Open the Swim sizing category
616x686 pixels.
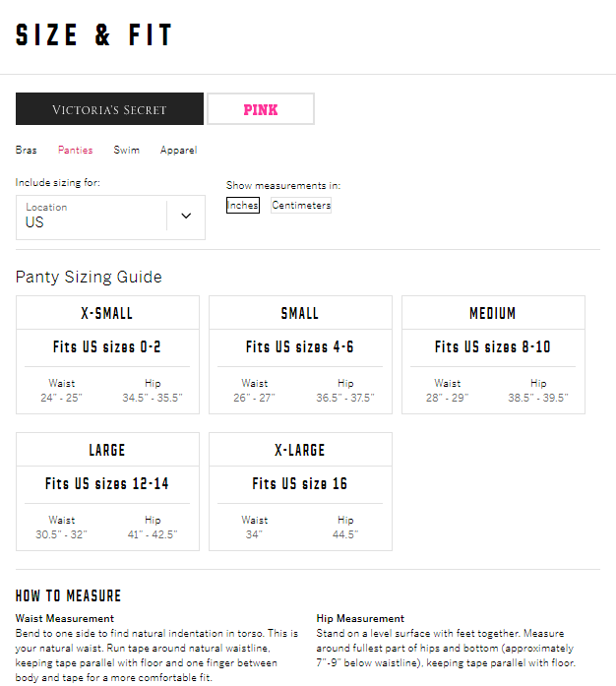(x=126, y=150)
